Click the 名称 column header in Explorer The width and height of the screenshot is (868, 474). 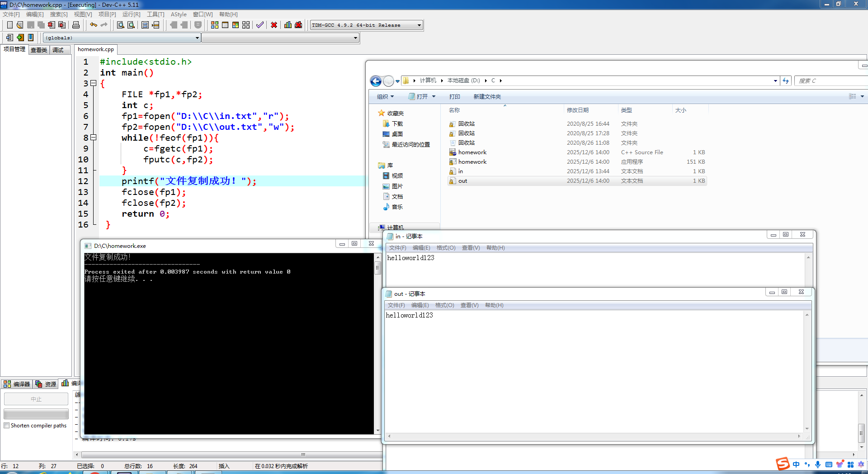tap(454, 110)
